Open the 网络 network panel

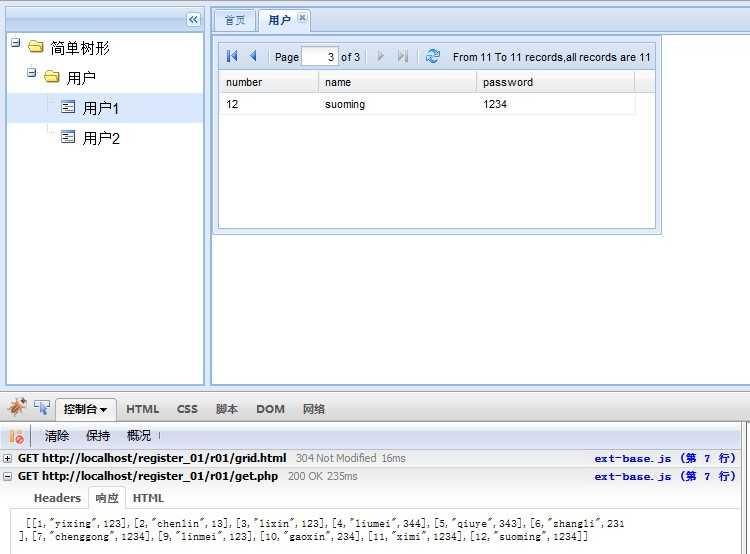pos(314,410)
